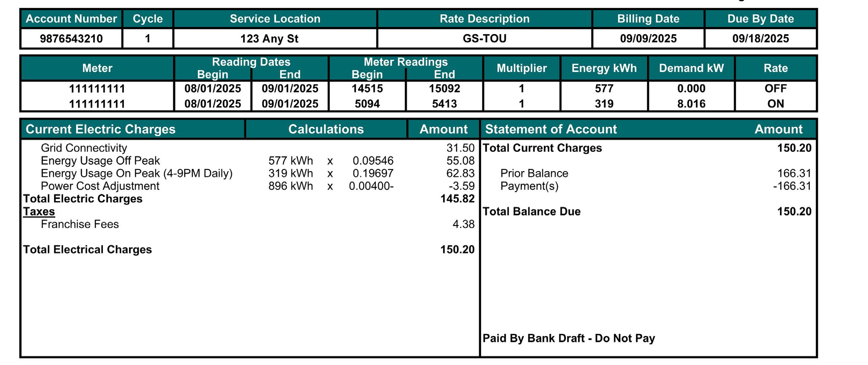
Task: Click energy value 577 in meter table
Action: click(604, 89)
